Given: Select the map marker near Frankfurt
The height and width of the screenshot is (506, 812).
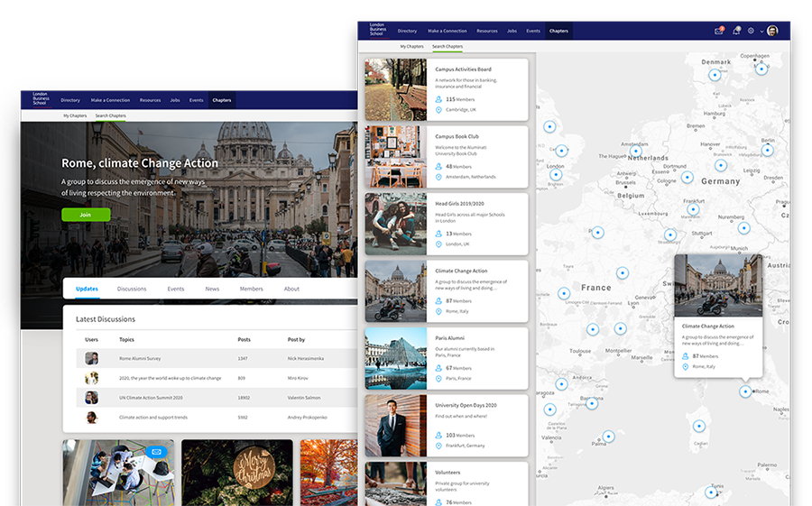Looking at the screenshot, I should (x=694, y=210).
